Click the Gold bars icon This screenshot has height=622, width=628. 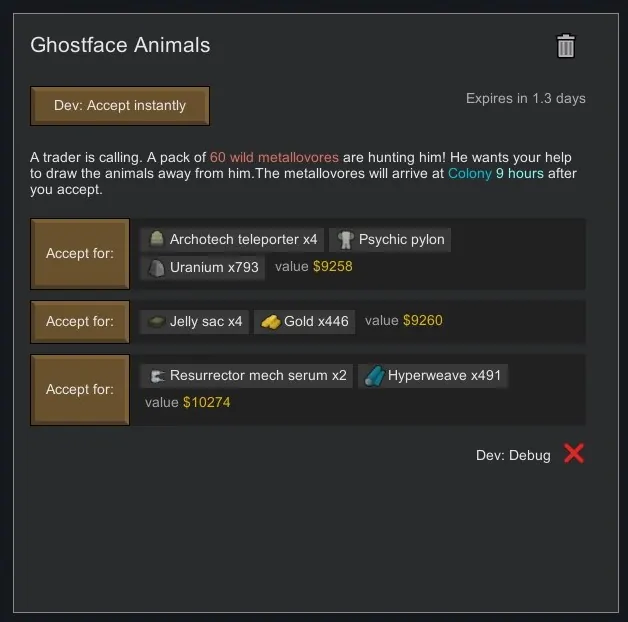click(x=269, y=322)
